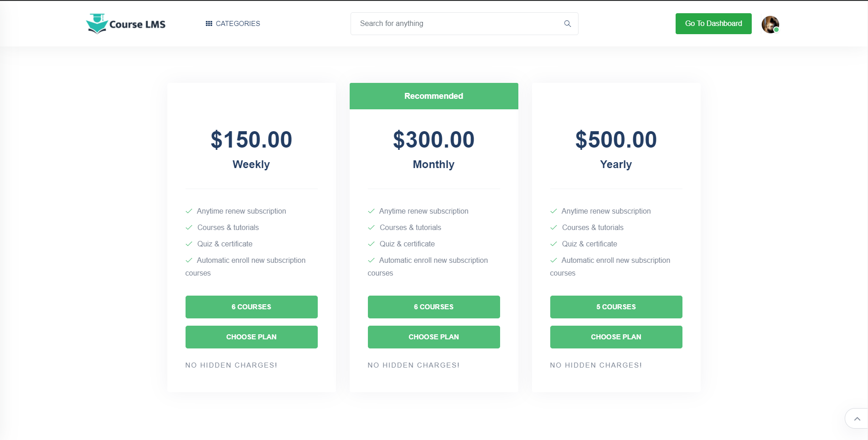Image resolution: width=868 pixels, height=440 pixels.
Task: Expand the profile account menu
Action: click(x=770, y=24)
